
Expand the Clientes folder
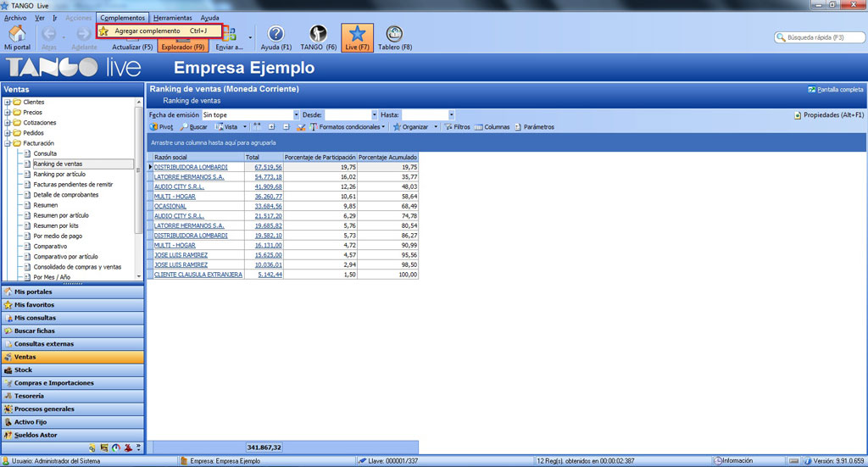(8, 102)
